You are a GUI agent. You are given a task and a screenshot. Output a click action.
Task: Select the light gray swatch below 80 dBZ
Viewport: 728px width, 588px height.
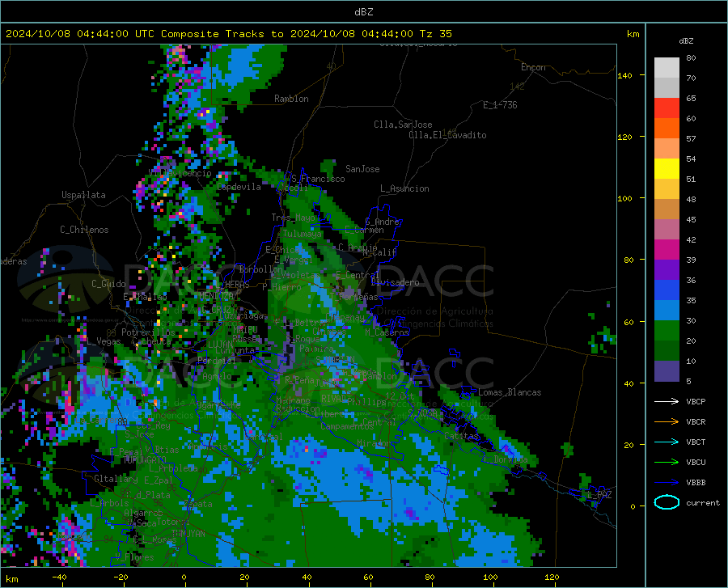(667, 68)
